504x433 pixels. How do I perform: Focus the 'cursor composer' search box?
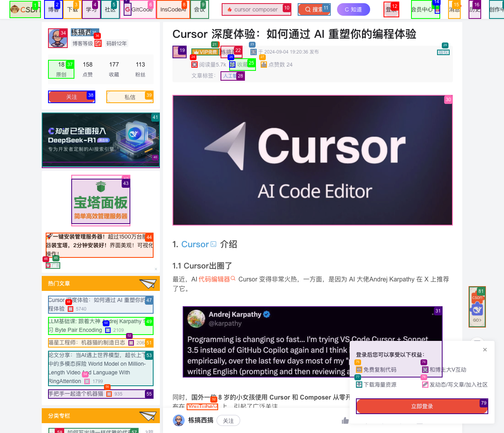(x=256, y=9)
